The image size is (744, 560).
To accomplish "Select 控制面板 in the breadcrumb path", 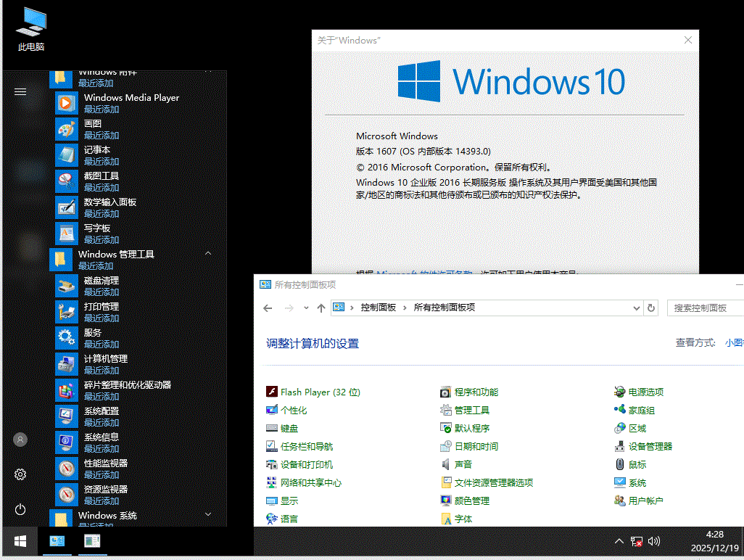I will coord(378,308).
